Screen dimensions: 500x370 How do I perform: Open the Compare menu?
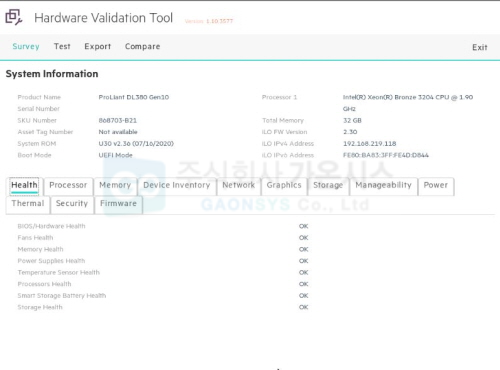[143, 46]
